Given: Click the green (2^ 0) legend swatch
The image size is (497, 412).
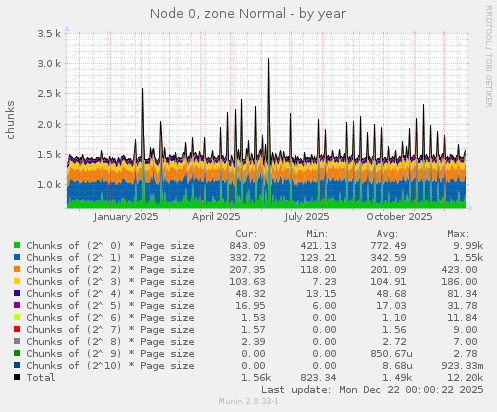Looking at the screenshot, I should 17,245.
